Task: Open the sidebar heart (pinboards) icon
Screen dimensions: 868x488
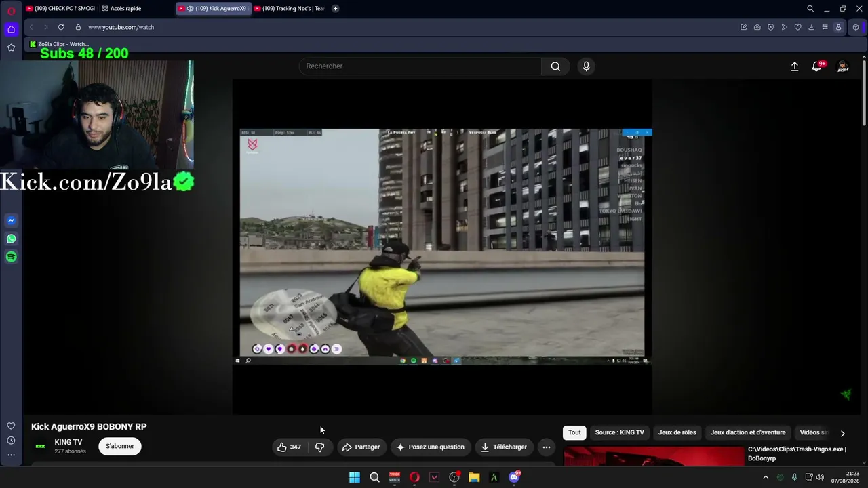Action: coord(11,426)
